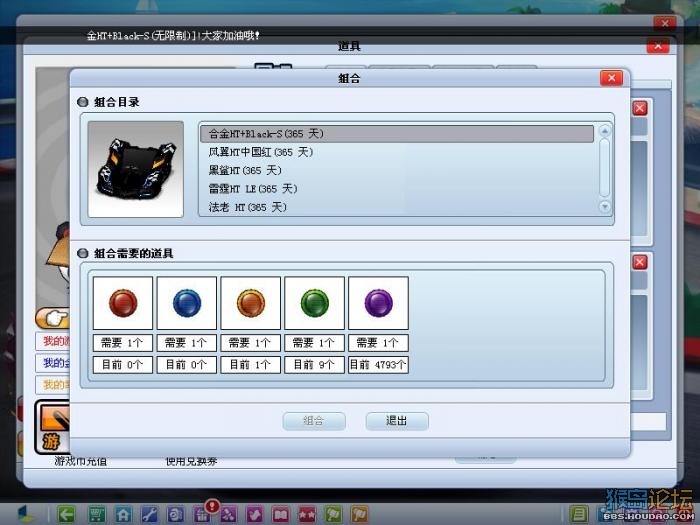Open the purple gift box icon with alert
700x525 pixels.
(x=202, y=514)
